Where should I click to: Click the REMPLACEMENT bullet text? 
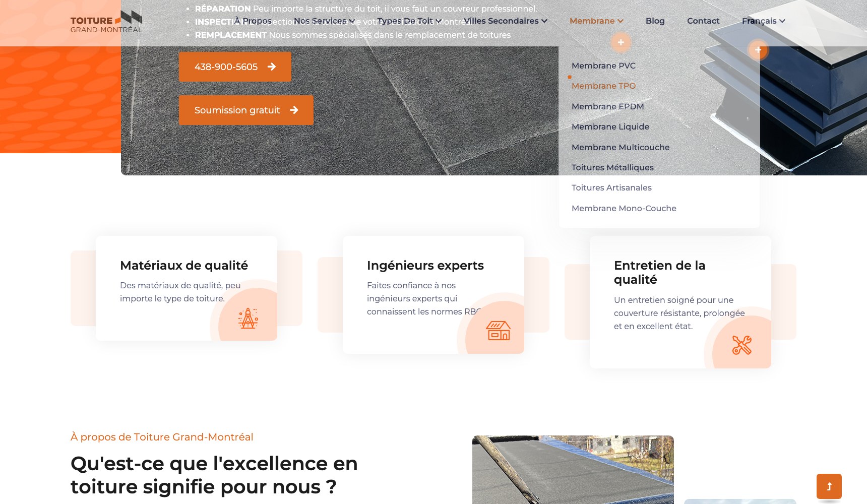(353, 35)
